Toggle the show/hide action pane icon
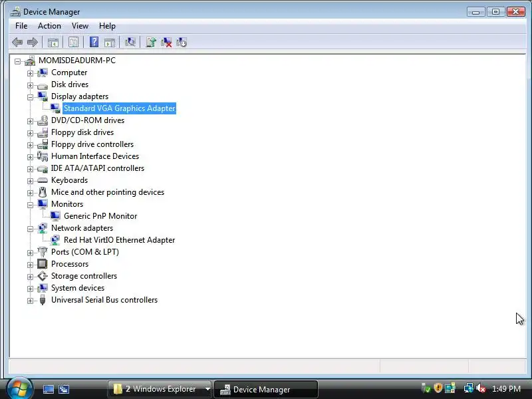 point(110,43)
